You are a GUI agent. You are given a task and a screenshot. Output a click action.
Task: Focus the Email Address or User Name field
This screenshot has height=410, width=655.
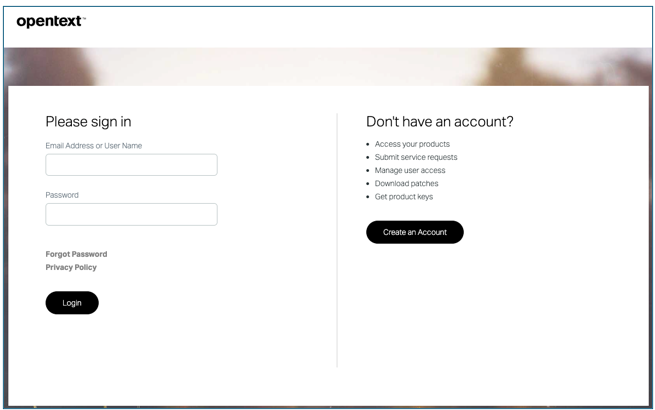(x=131, y=165)
